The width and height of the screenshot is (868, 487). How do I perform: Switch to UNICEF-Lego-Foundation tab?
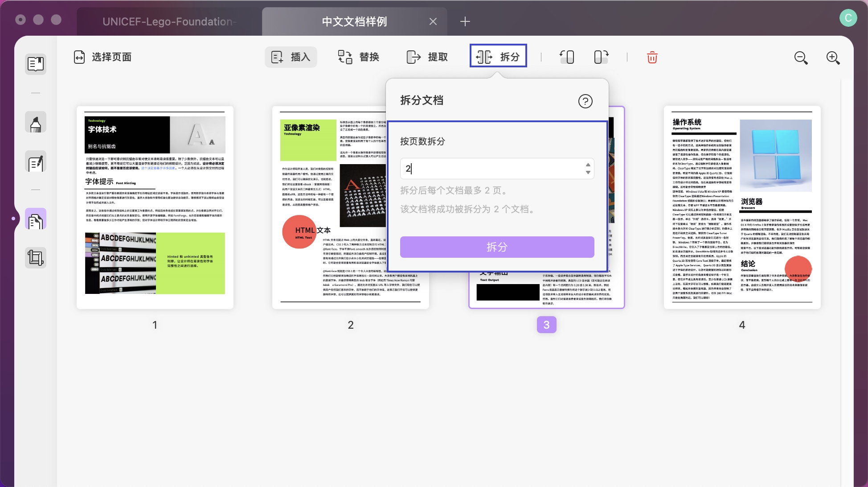pos(169,21)
